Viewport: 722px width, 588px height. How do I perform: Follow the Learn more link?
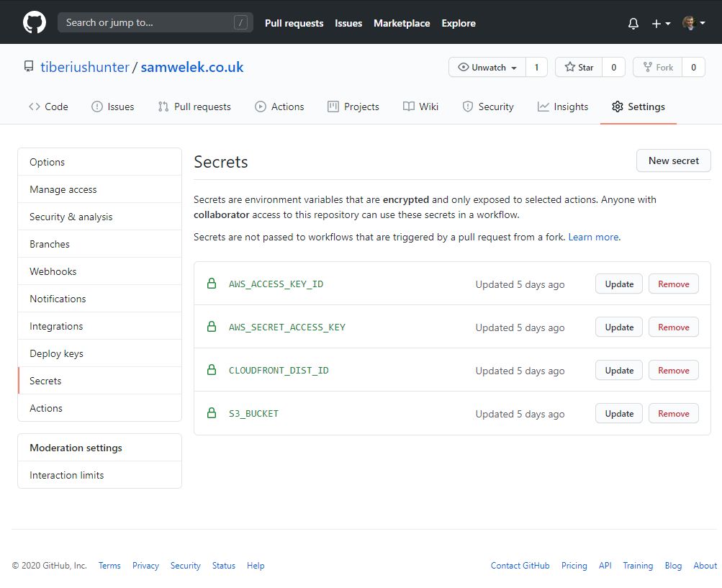[x=593, y=237]
